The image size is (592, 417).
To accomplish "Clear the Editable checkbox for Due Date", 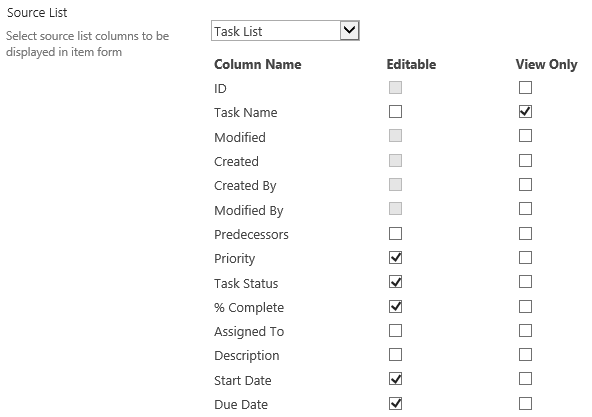I will 395,404.
